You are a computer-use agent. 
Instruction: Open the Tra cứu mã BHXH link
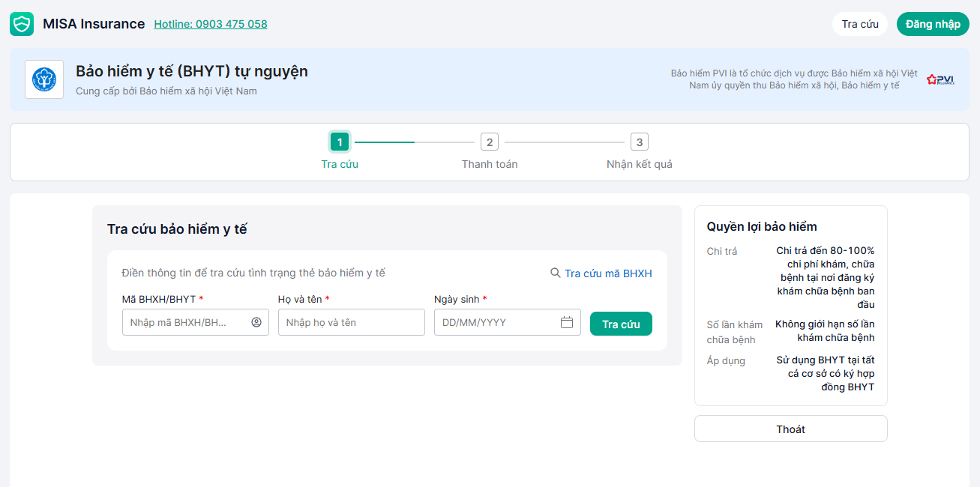click(608, 273)
